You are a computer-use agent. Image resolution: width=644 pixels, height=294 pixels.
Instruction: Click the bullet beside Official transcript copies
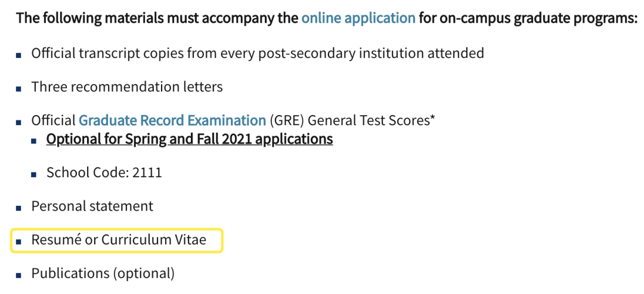[x=18, y=55]
